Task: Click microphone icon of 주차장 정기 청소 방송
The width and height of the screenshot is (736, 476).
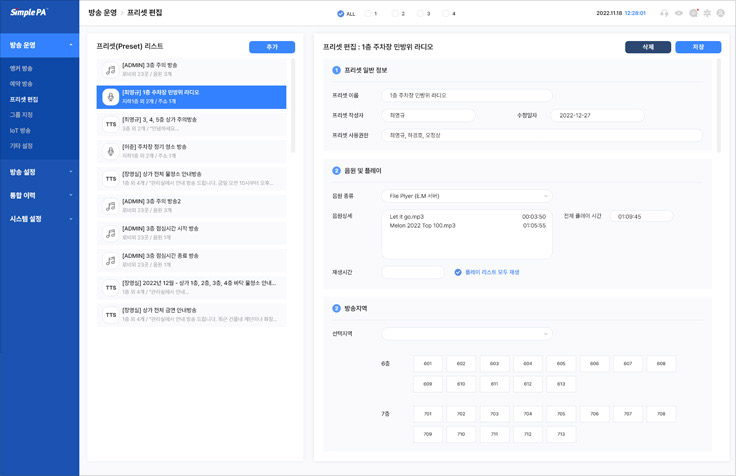Action: [110, 151]
